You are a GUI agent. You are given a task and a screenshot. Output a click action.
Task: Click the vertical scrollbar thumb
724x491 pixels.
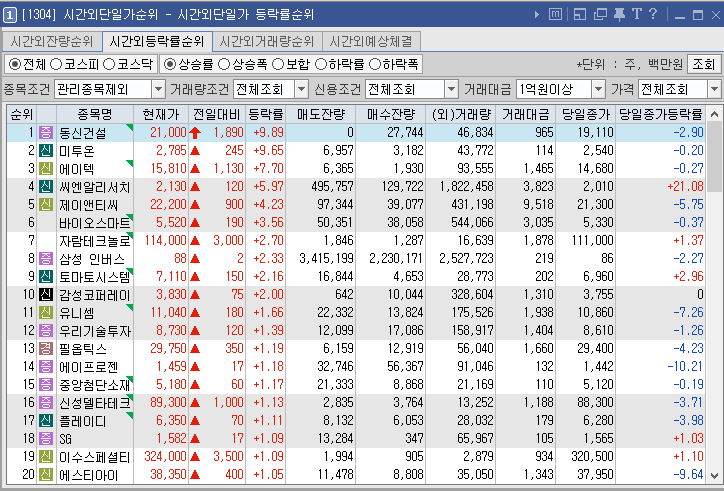714,157
